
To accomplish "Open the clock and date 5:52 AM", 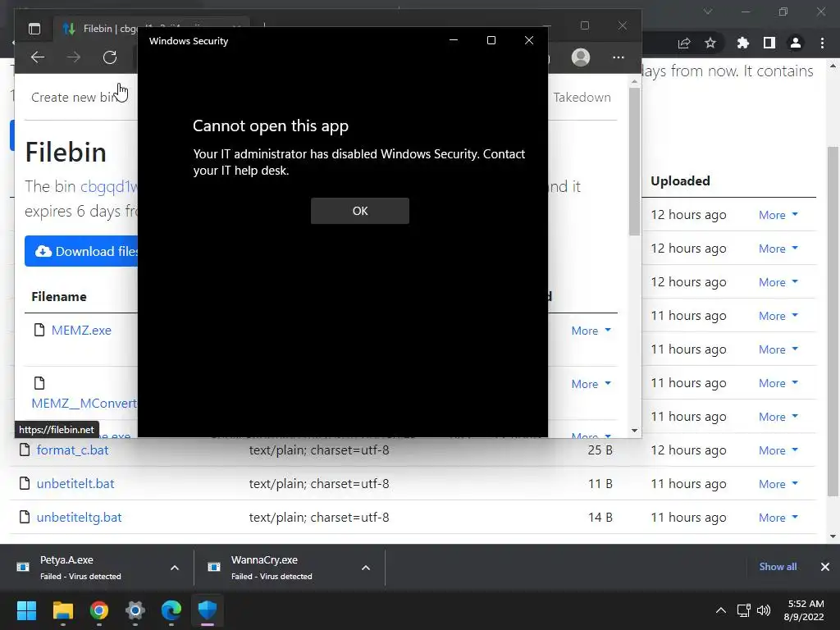I will point(805,610).
